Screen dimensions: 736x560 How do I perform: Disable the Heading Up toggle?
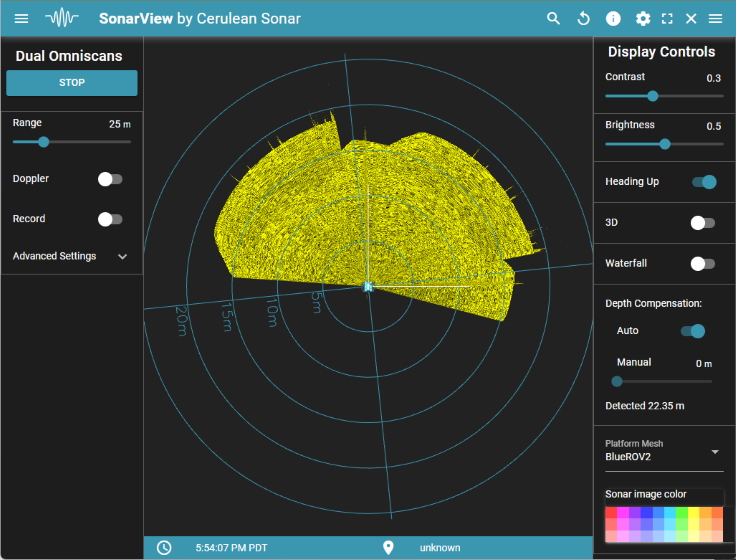(704, 182)
